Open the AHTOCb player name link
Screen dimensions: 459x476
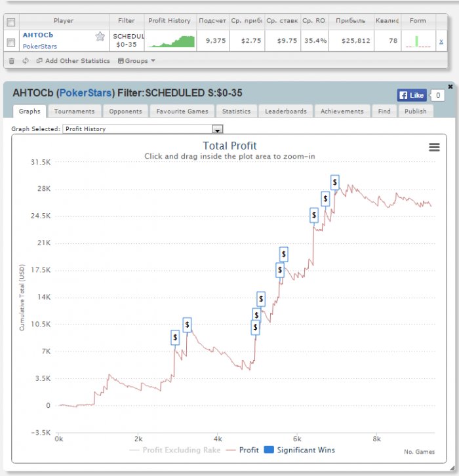coord(38,35)
